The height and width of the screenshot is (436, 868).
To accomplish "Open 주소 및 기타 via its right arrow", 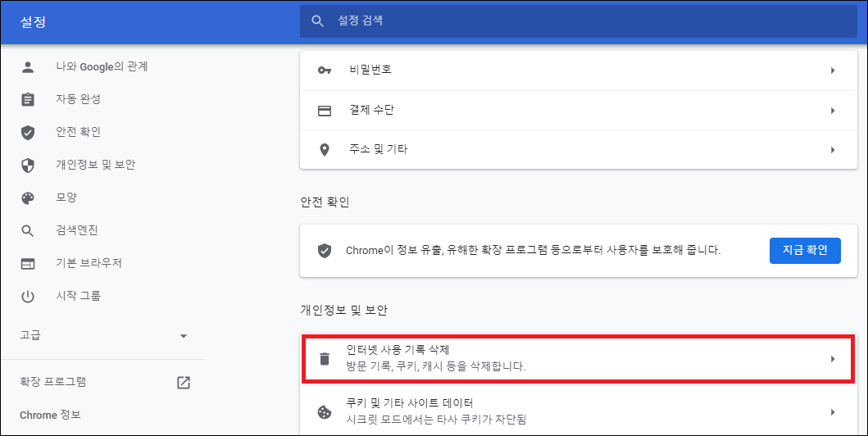I will pos(833,150).
